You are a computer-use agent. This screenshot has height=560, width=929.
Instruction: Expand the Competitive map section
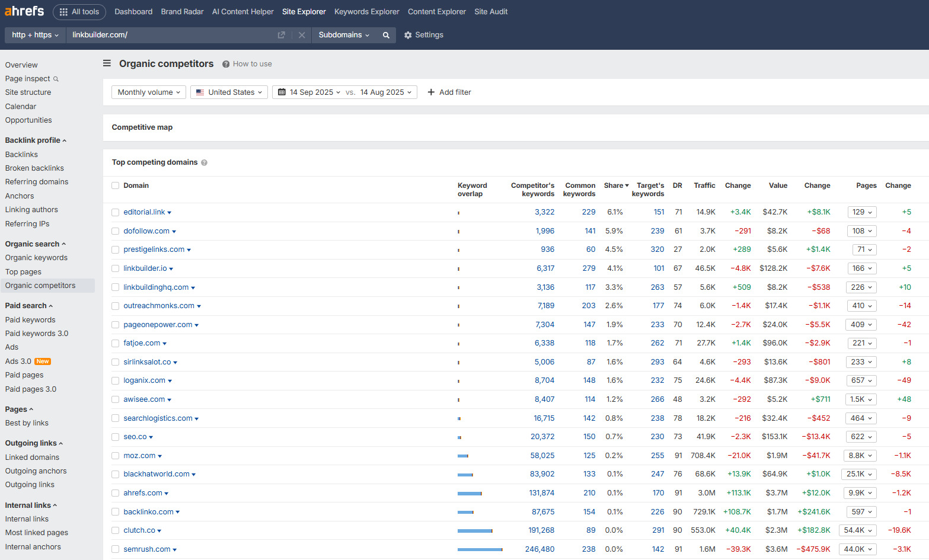pyautogui.click(x=142, y=127)
